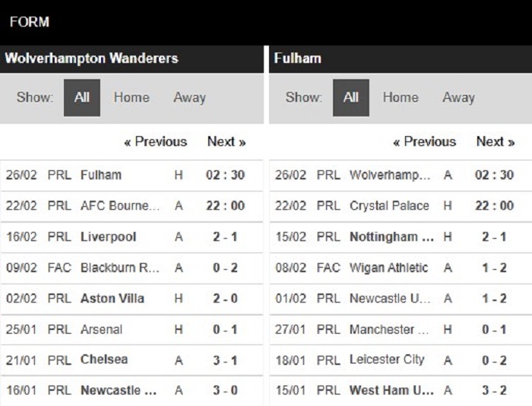This screenshot has width=532, height=406.
Task: Select the All filter for Wolverhampton Wanderers
Action: click(82, 98)
